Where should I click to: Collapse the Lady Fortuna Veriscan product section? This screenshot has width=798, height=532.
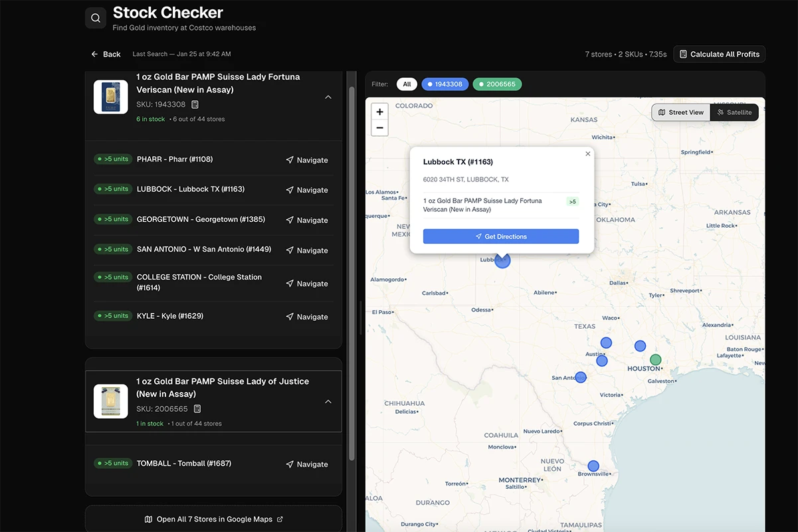(328, 97)
